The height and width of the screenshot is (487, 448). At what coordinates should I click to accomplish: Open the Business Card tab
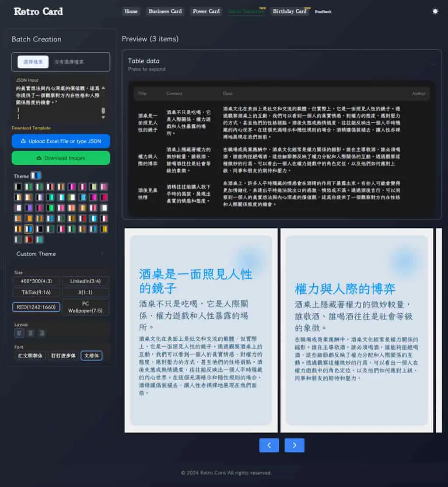pos(165,11)
